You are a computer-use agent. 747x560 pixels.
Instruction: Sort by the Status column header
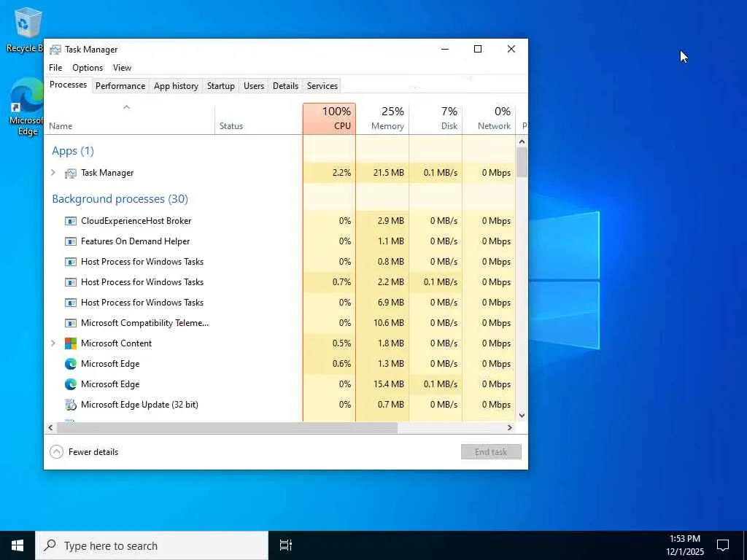(259, 119)
